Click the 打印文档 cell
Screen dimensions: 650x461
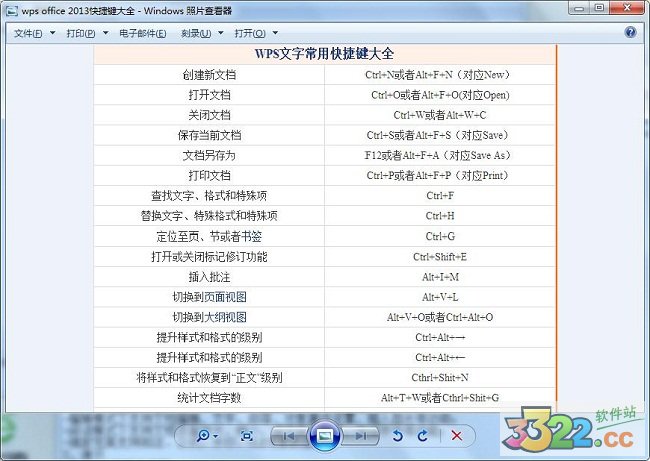point(209,175)
